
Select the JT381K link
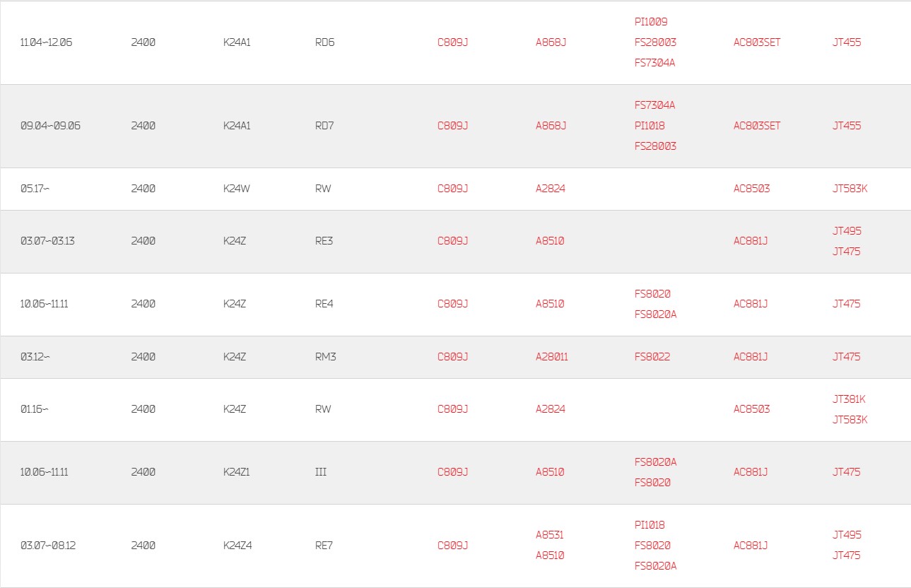coord(849,399)
